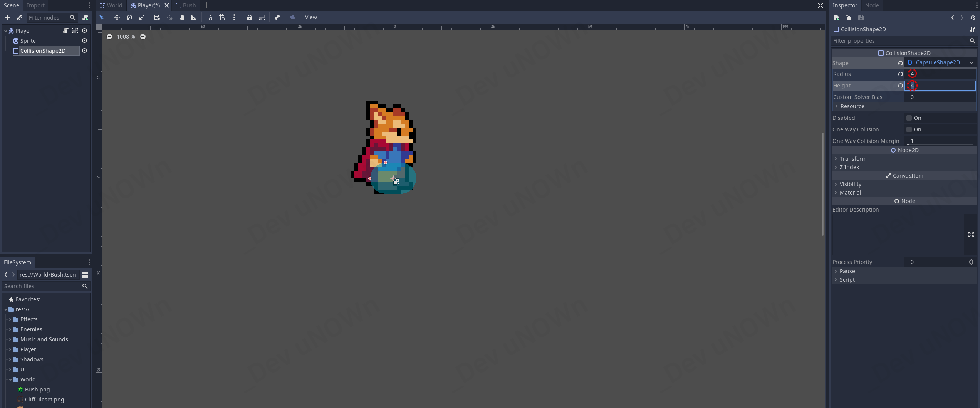Create a new resource in Inspector
Image resolution: width=980 pixels, height=408 pixels.
836,18
